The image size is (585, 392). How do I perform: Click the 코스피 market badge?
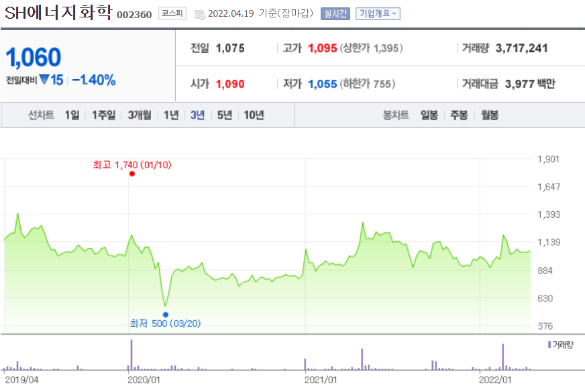pyautogui.click(x=172, y=13)
